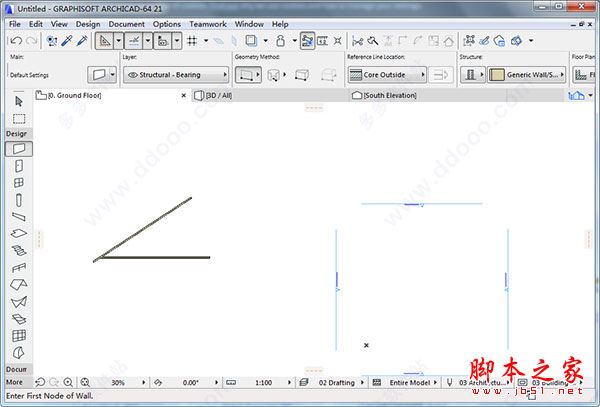
Task: Click the Flip Wall reference line button
Action: 441,75
